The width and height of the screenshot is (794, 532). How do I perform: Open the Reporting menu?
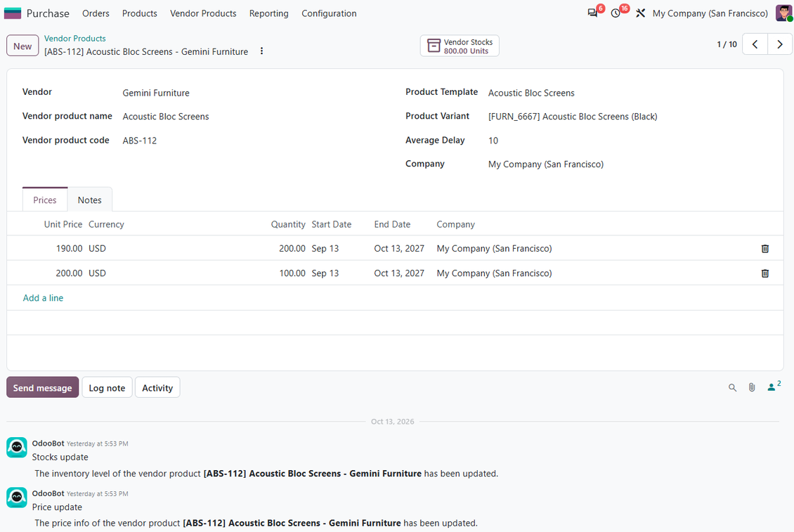pos(269,13)
